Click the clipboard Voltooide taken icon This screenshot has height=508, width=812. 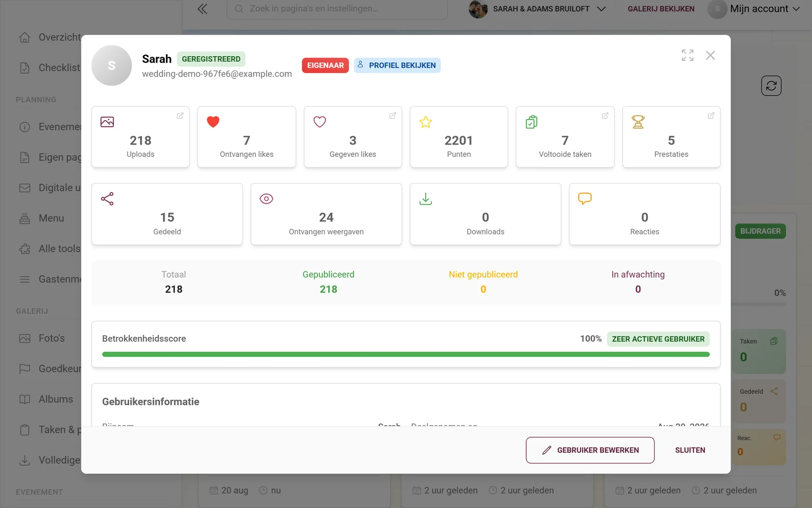pos(532,122)
